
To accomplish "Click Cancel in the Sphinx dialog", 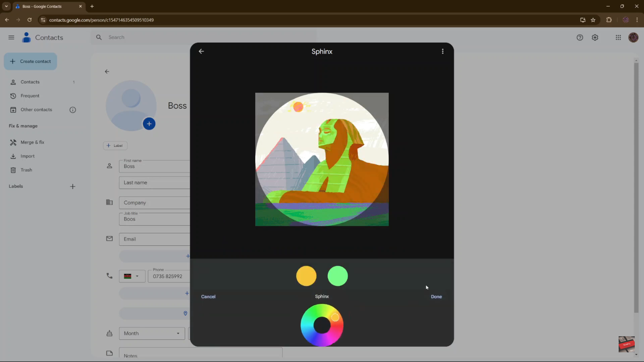I will (x=208, y=297).
